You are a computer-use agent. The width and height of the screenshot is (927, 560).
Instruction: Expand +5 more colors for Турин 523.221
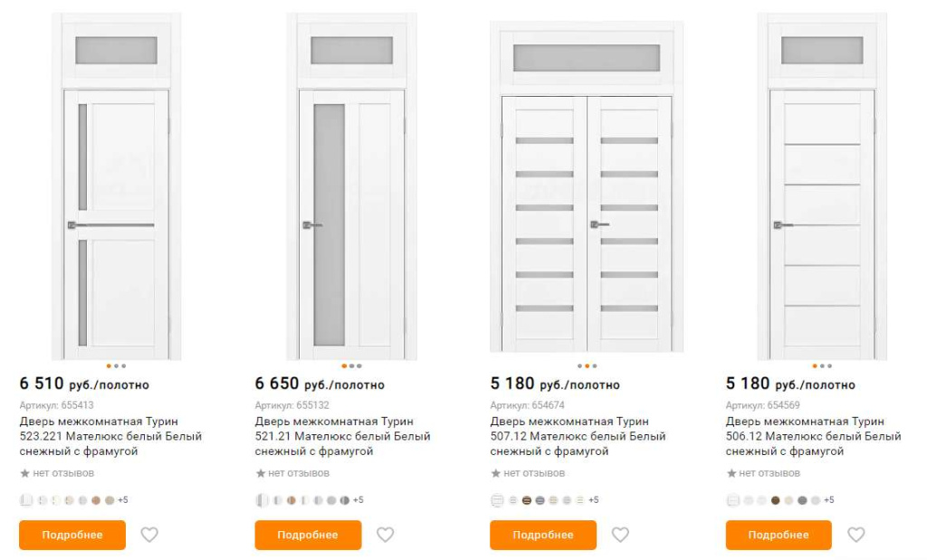pos(123,499)
